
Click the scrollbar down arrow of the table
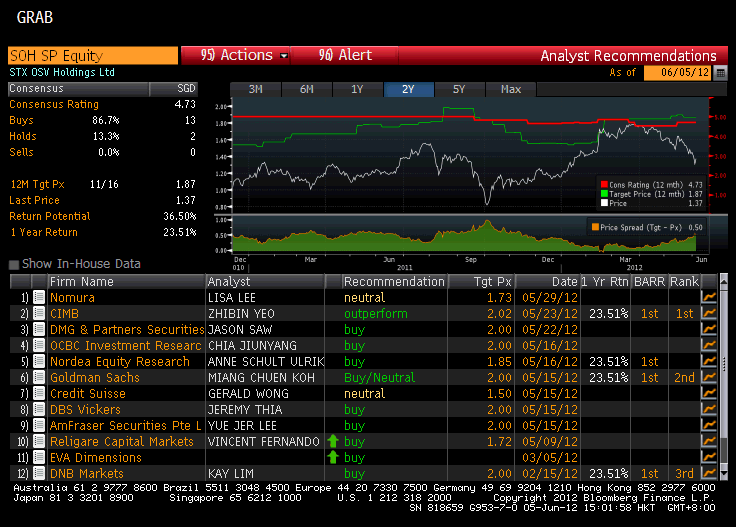tap(724, 474)
